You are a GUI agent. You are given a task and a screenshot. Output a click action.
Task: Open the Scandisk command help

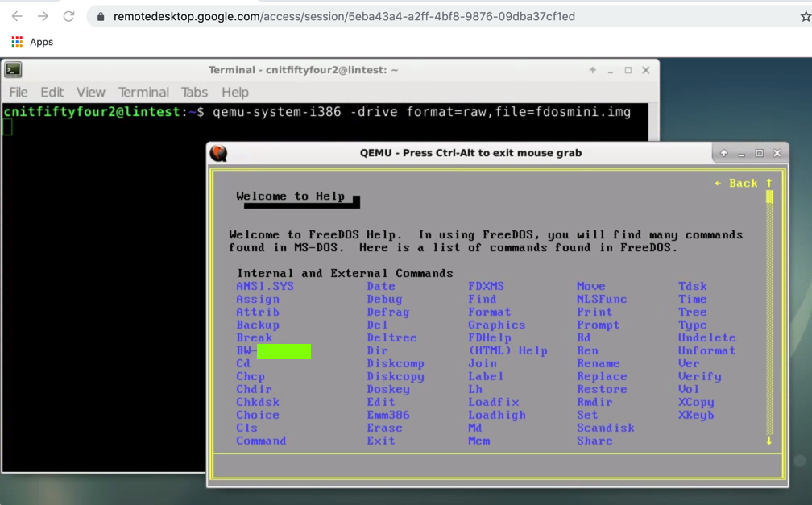click(606, 428)
